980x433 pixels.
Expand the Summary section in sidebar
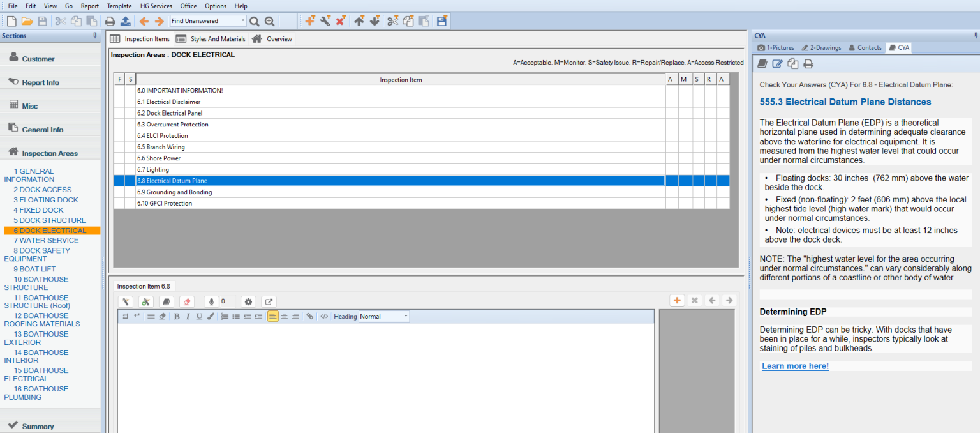click(x=38, y=426)
